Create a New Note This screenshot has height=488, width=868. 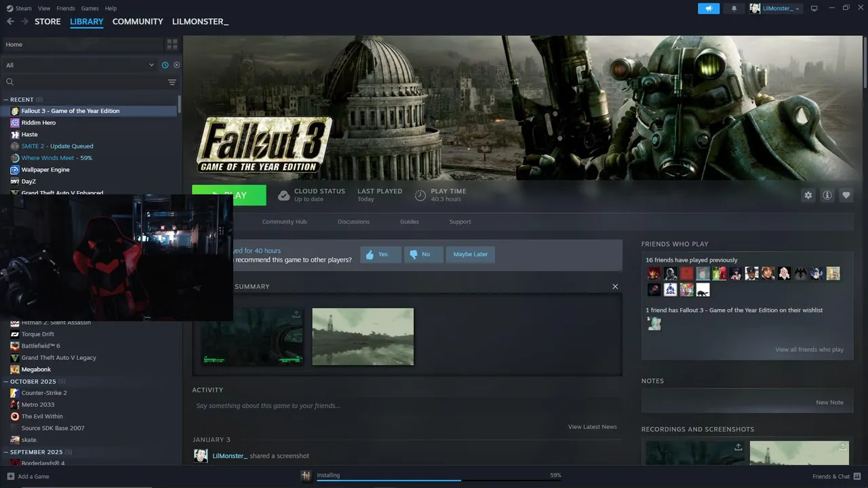pyautogui.click(x=829, y=402)
